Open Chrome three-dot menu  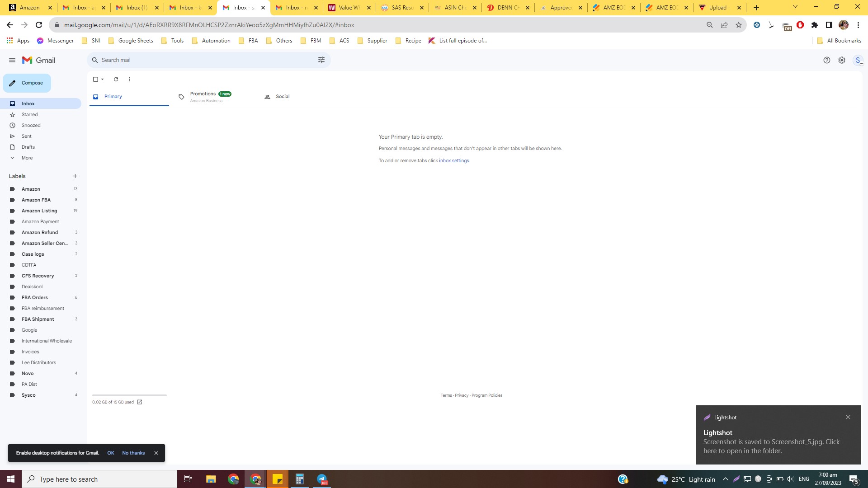pos(858,25)
